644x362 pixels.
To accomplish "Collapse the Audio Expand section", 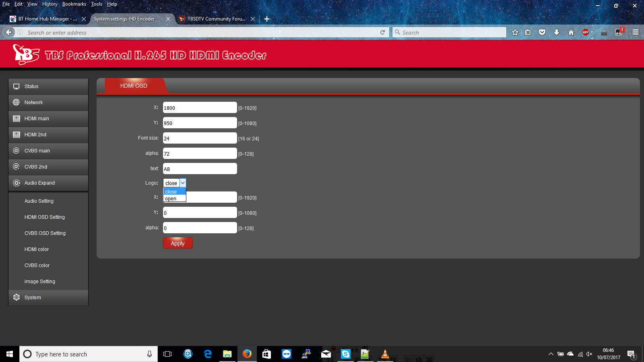I will tap(48, 183).
